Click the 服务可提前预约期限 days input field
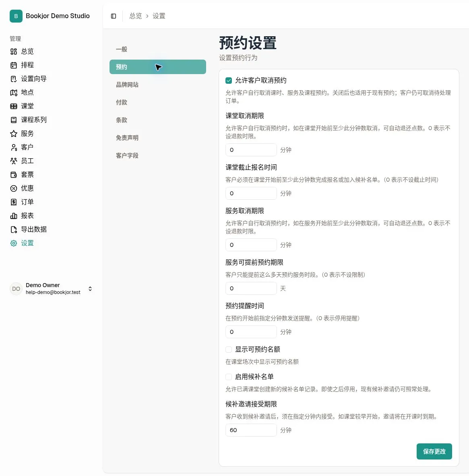Image resolution: width=469 pixels, height=476 pixels. 251,288
